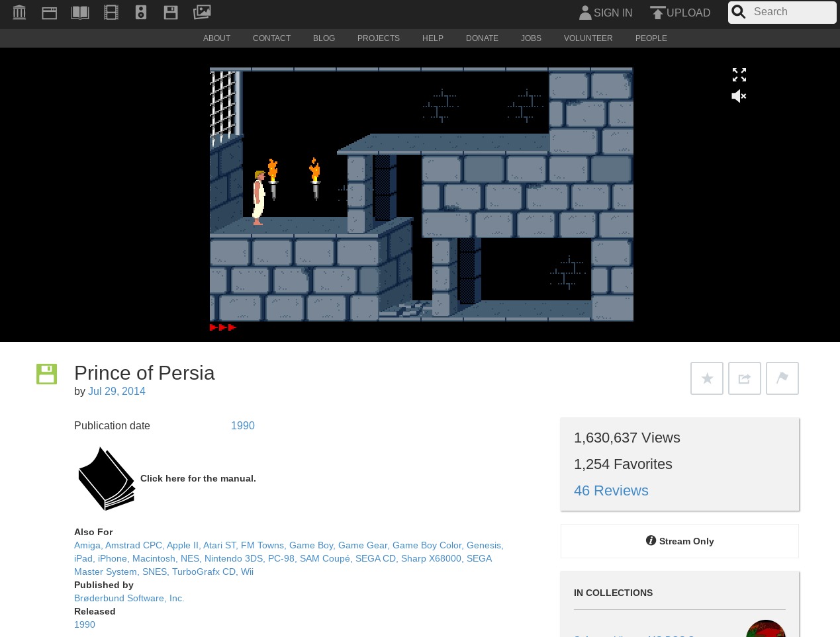Click the 1990 link under Released
This screenshot has width=840, height=637.
tap(85, 624)
